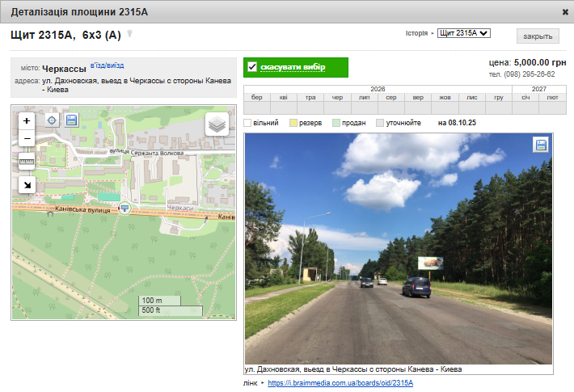Click the 'Щит 2315A, 6x3 (A)' heading
The image size is (574, 392).
click(66, 35)
